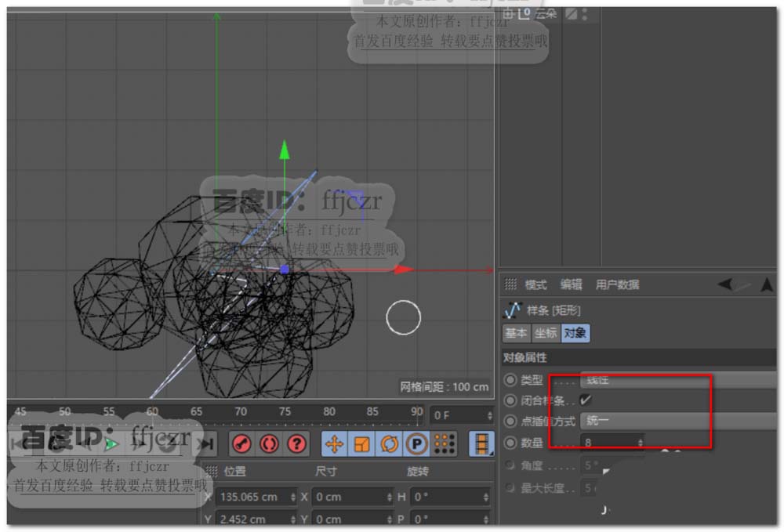The height and width of the screenshot is (532, 784).
Task: Toggle rotation keyframe recording (circular arrows icon)
Action: (389, 443)
